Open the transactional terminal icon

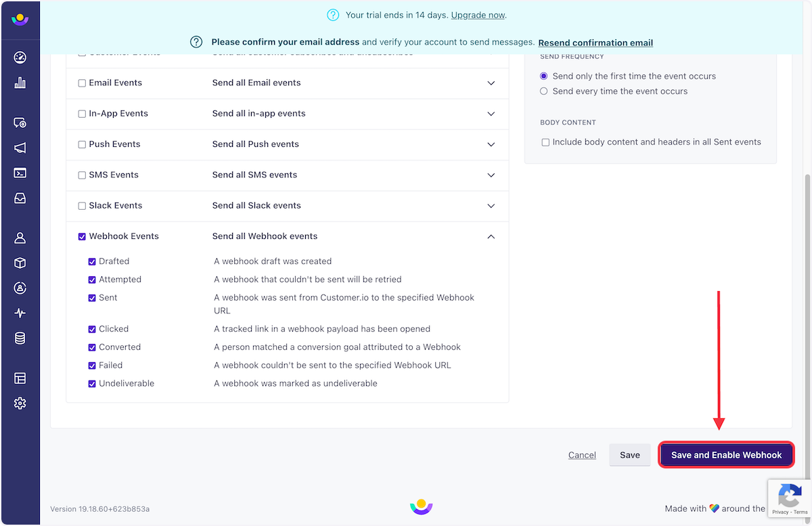(x=20, y=173)
